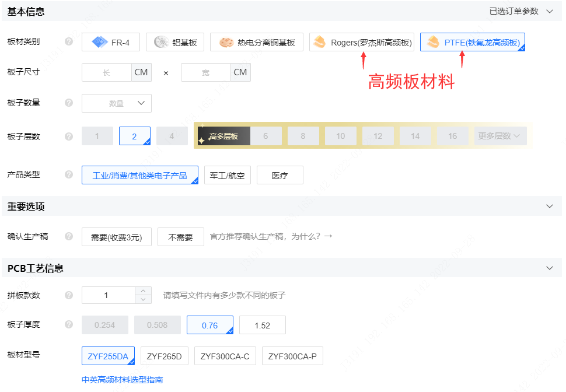
Task: Select 军工/航空 product type
Action: coord(228,175)
